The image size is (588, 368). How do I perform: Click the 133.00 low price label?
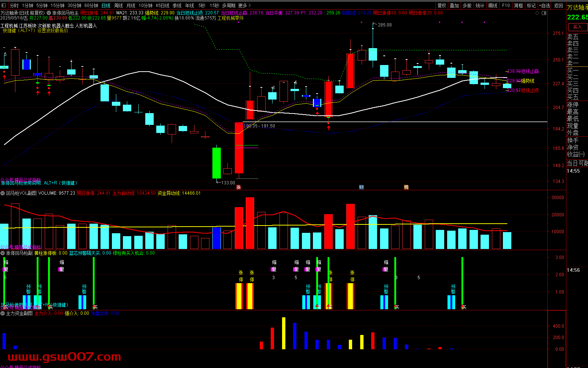(228, 183)
